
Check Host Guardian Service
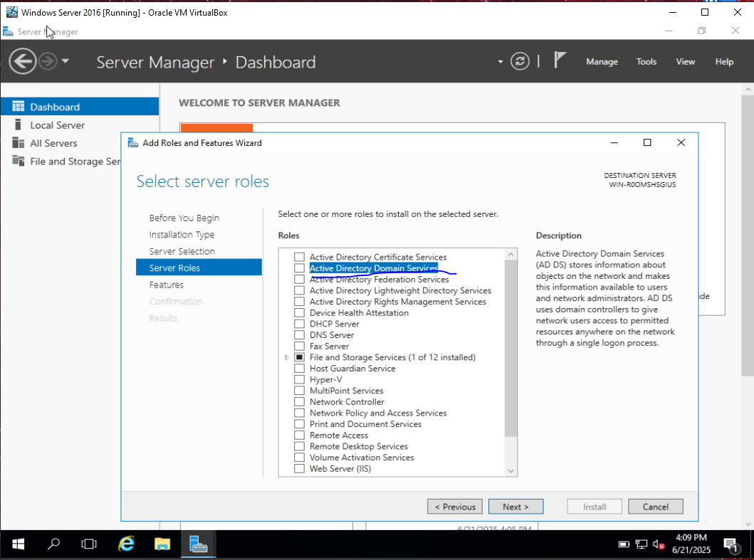299,368
